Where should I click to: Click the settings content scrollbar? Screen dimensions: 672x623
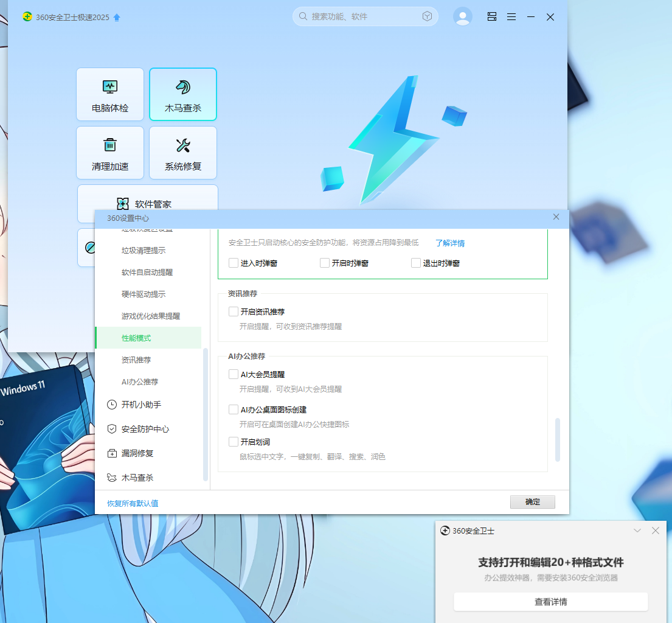click(x=558, y=439)
